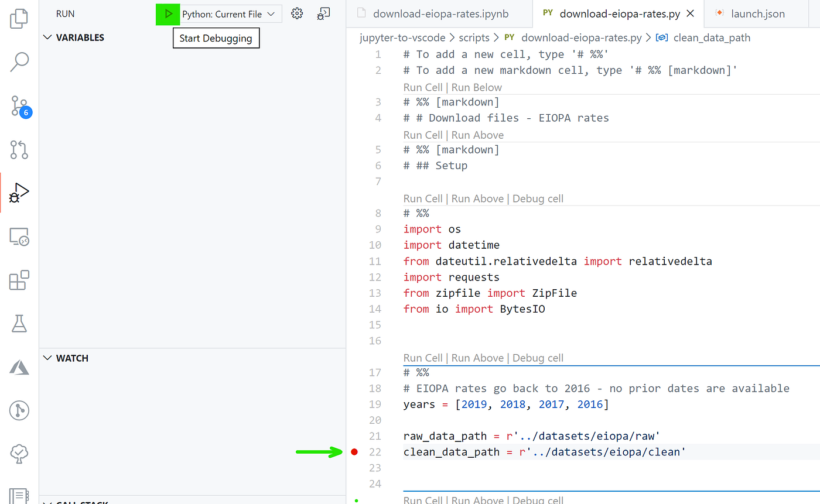The height and width of the screenshot is (504, 820).
Task: Select the Azure sidebar icon
Action: point(19,367)
